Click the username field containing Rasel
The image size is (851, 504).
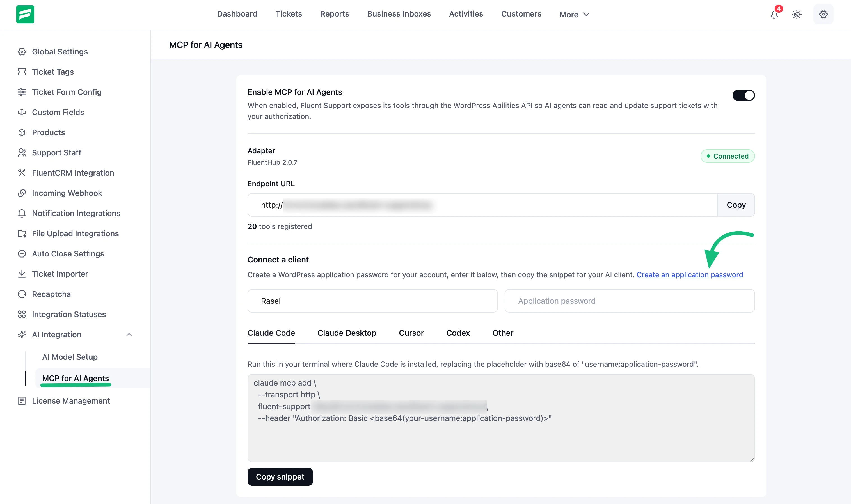[372, 301]
